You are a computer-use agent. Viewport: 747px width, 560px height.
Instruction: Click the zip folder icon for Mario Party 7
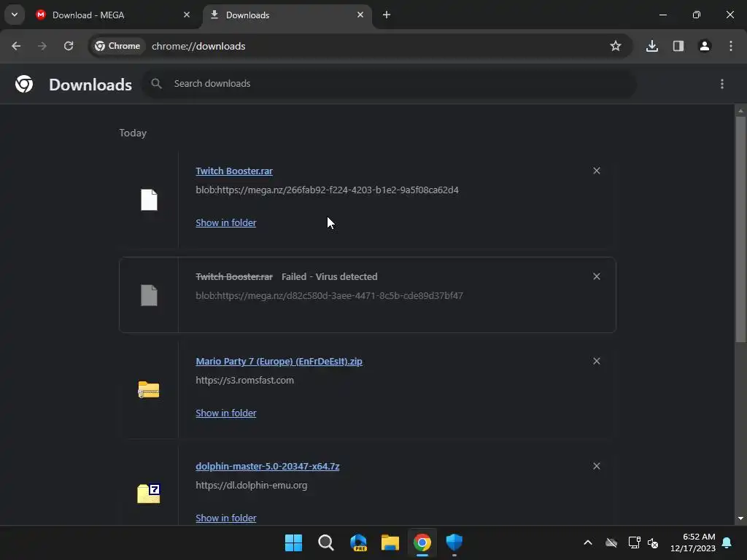click(x=149, y=389)
